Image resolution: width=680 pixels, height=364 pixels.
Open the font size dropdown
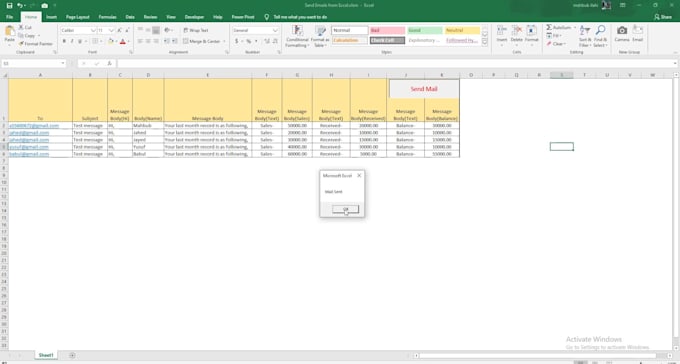[111, 30]
